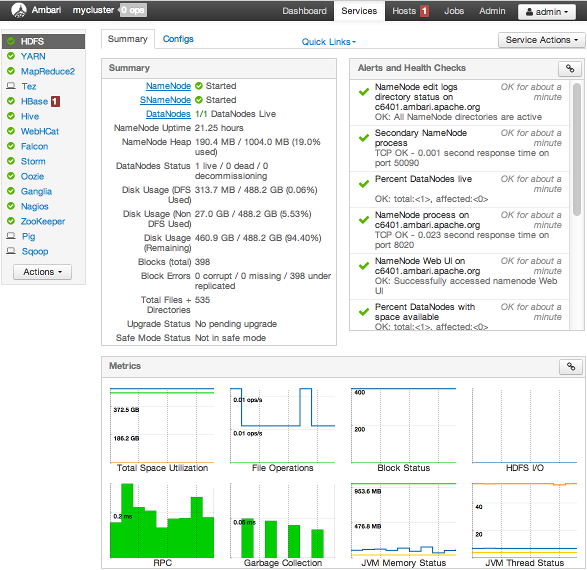Click the Ambari logo icon

click(19, 10)
